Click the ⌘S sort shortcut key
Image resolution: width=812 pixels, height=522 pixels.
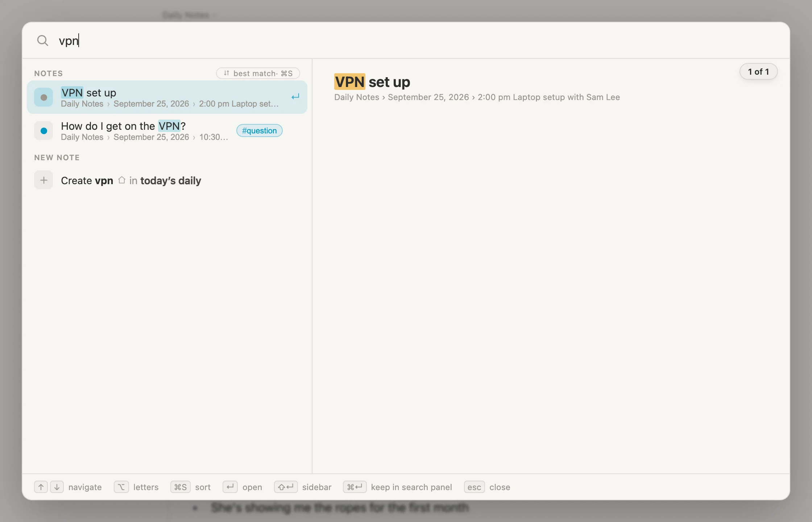[181, 487]
